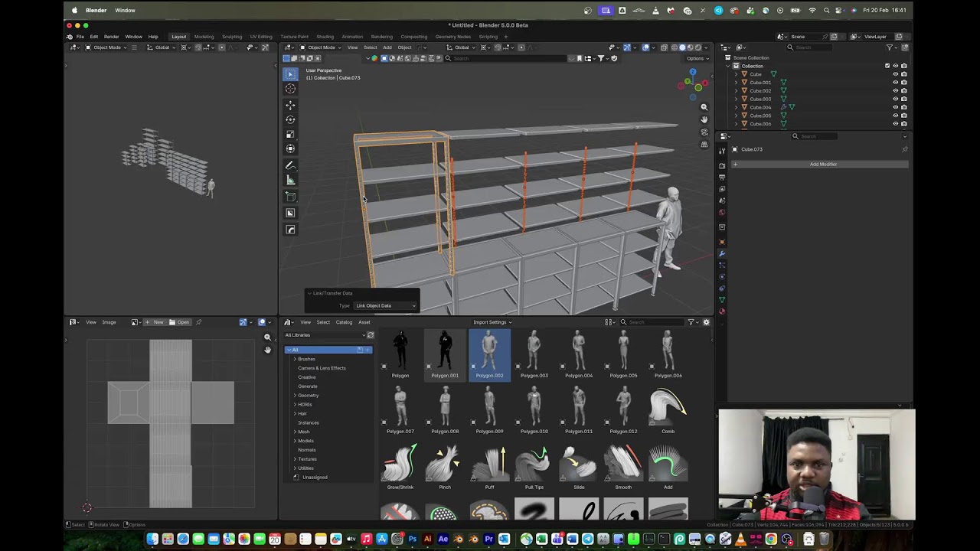Open the Object properties orange square tab

[x=722, y=242]
